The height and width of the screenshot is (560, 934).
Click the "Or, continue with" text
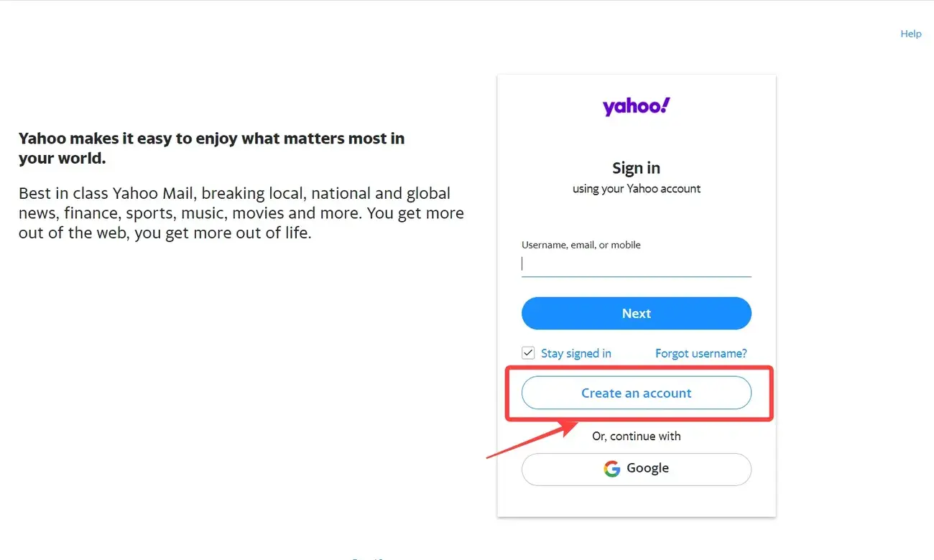(635, 436)
